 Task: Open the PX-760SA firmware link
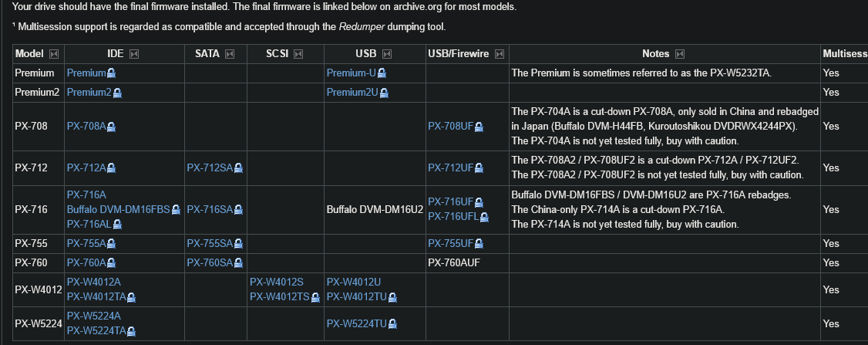point(210,263)
